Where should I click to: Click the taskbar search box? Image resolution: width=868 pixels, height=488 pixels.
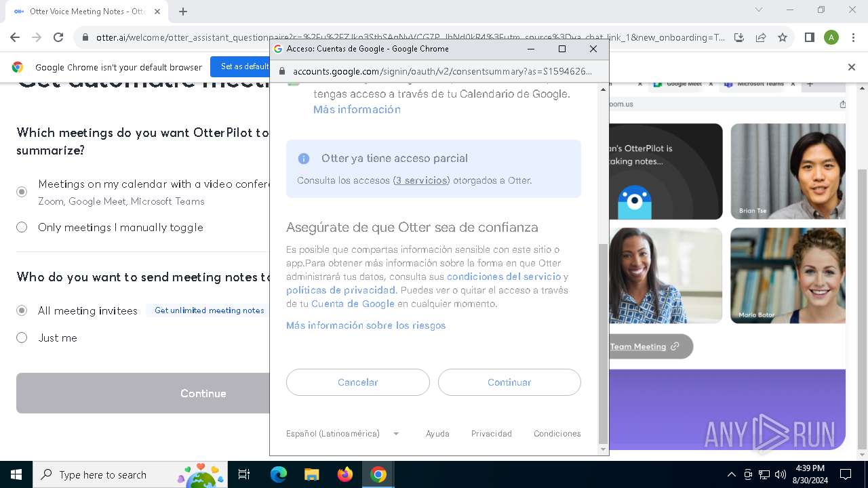[130, 474]
